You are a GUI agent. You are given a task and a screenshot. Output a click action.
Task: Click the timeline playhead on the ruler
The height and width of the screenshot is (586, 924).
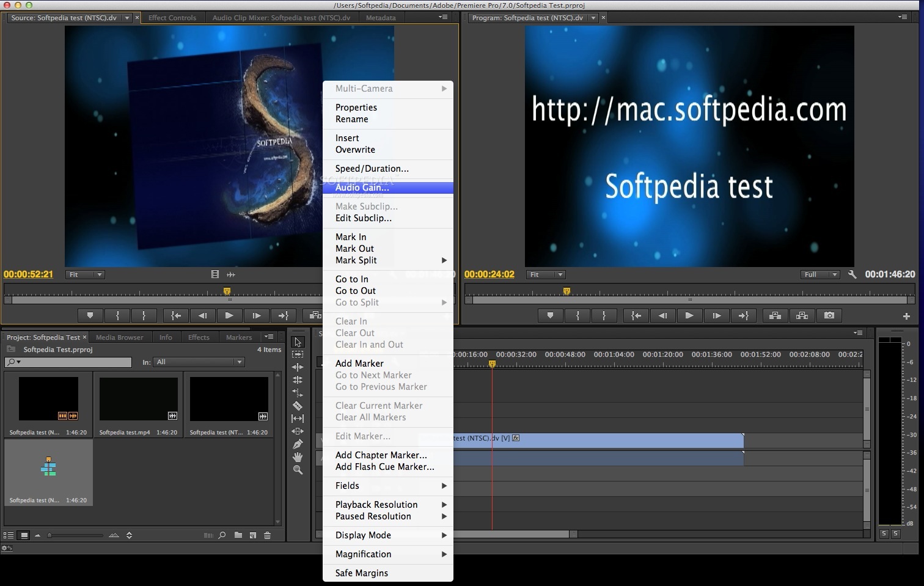point(492,364)
